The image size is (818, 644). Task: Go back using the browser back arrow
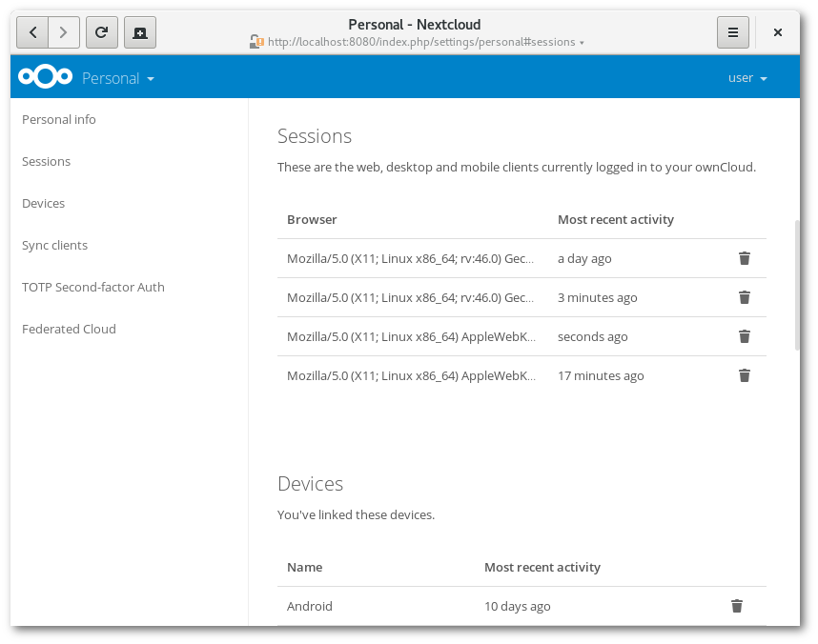point(31,31)
